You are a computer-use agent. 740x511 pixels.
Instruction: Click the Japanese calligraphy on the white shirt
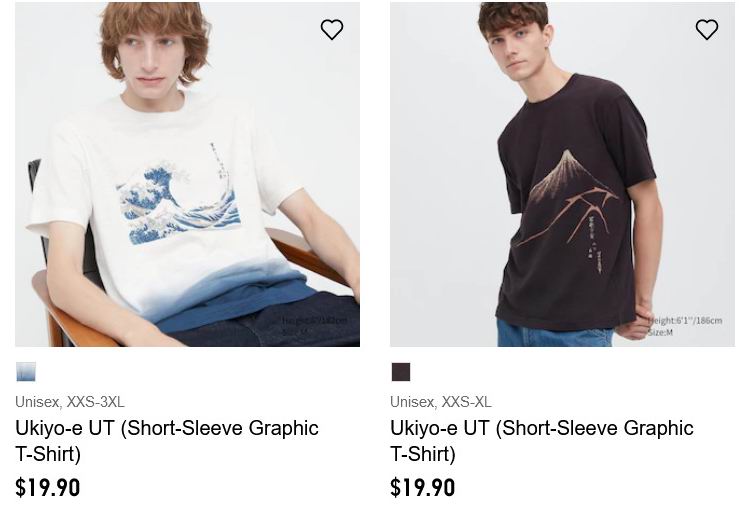tap(218, 160)
